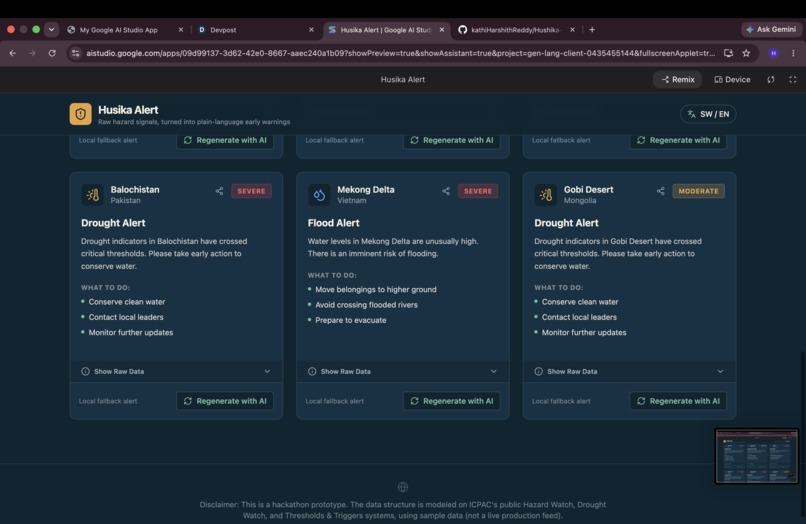806x524 pixels.
Task: Expand Balochistan raw data chevron
Action: (267, 371)
